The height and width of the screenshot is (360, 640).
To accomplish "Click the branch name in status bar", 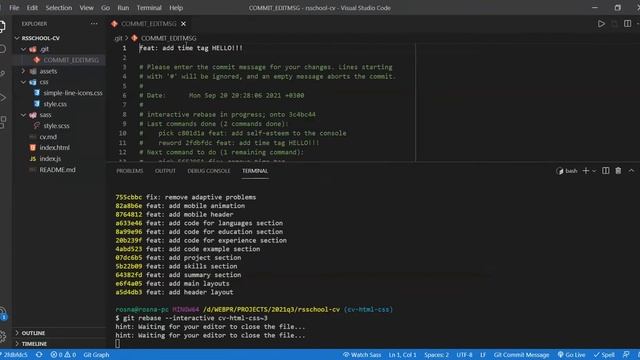I will coord(15,355).
